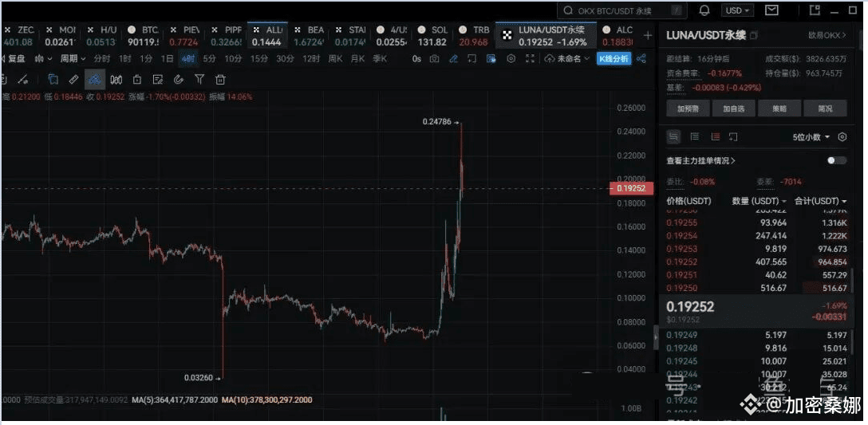The image size is (868, 425).
Task: Click the 策略 strategy button
Action: (x=779, y=108)
